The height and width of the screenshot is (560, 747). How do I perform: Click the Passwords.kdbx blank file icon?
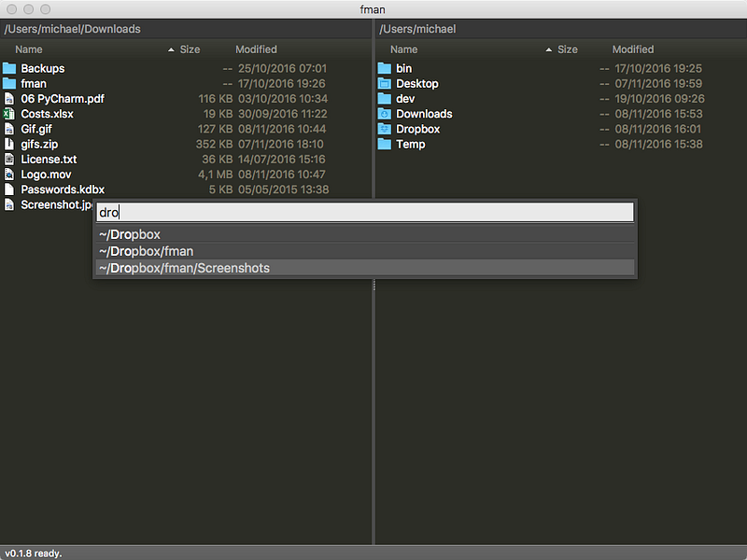click(9, 189)
